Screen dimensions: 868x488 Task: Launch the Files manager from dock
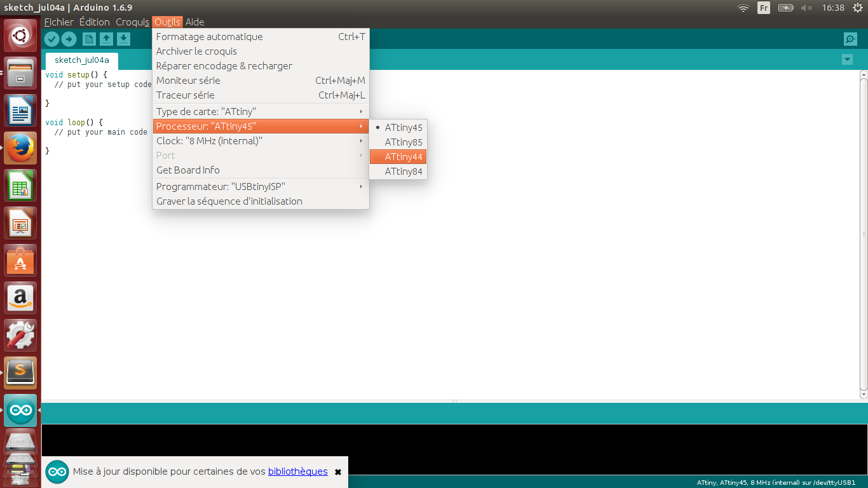tap(21, 73)
